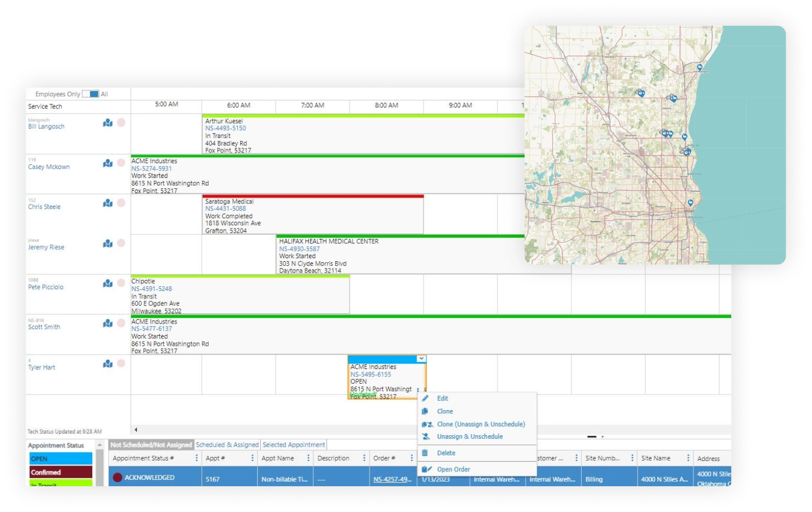Click pink status circle beside Scott Smith
Viewport: 812px width, 512px height.
121,323
